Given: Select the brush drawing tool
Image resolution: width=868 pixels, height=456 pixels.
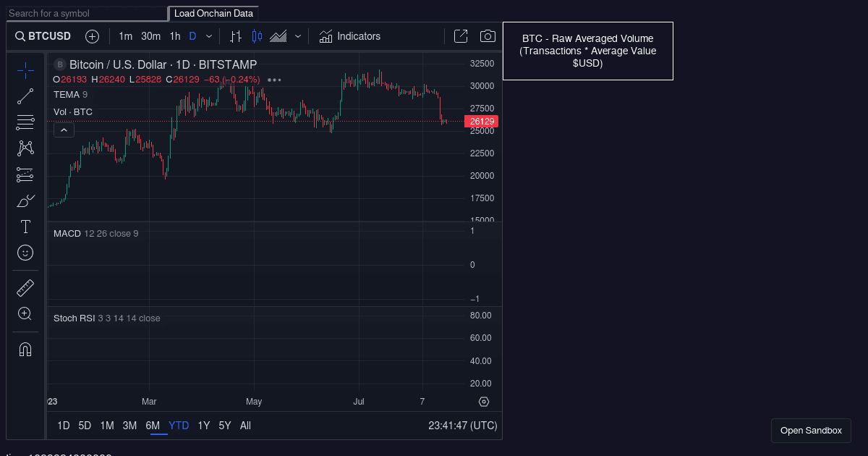Looking at the screenshot, I should pos(25,200).
